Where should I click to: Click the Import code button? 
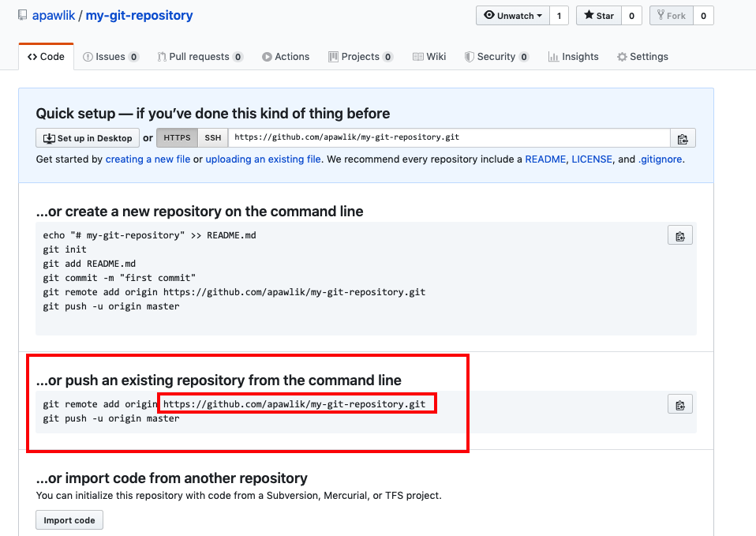[69, 520]
